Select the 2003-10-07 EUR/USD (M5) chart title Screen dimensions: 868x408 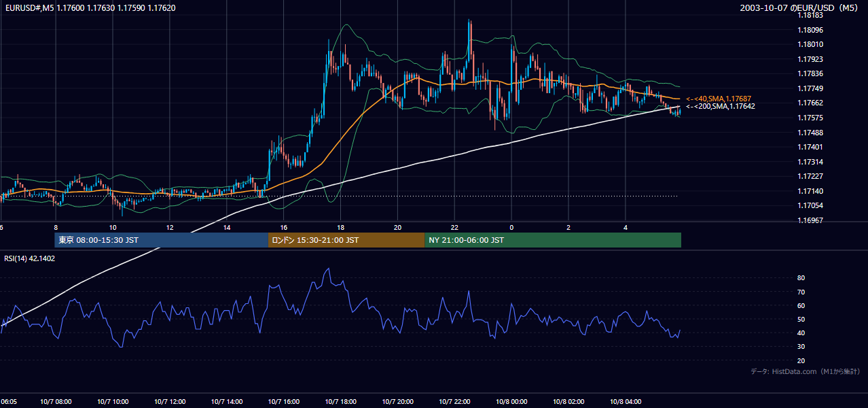pyautogui.click(x=800, y=8)
